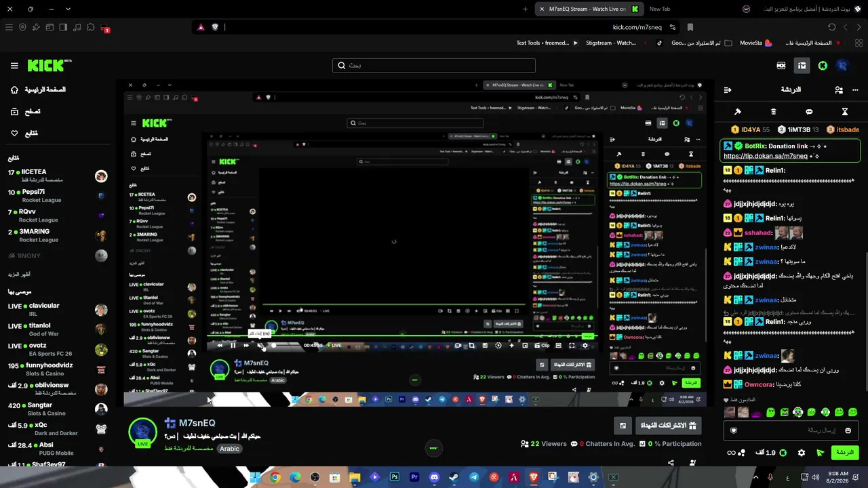
Task: Go to الصفحة الرئيسية in the Kick sidebar
Action: click(x=39, y=89)
